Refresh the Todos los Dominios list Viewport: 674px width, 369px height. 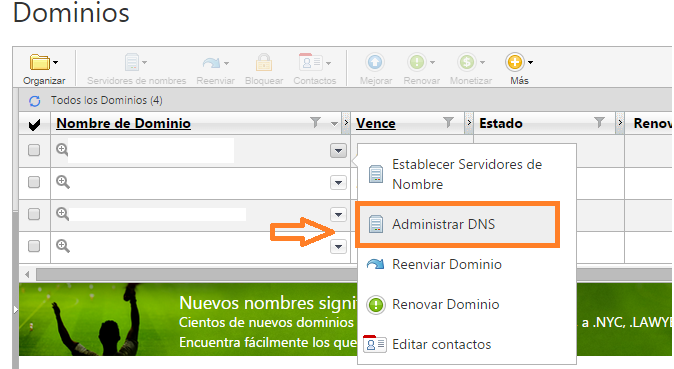pyautogui.click(x=35, y=101)
